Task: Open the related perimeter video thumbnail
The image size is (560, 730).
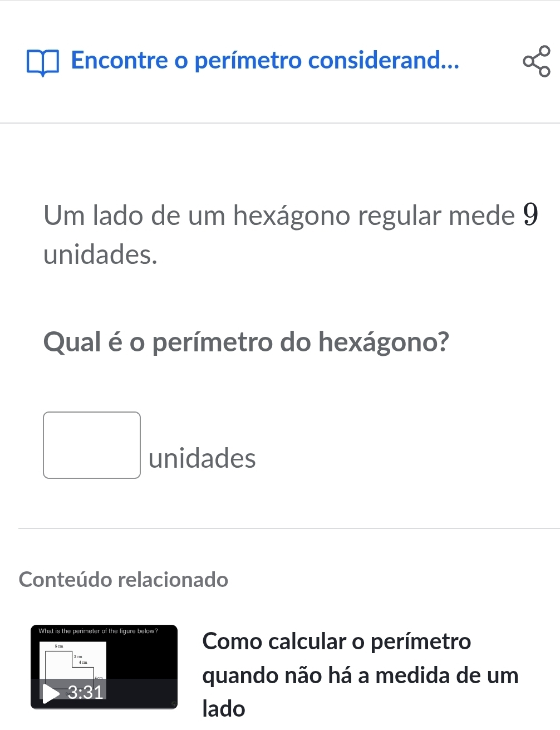Action: point(104,667)
